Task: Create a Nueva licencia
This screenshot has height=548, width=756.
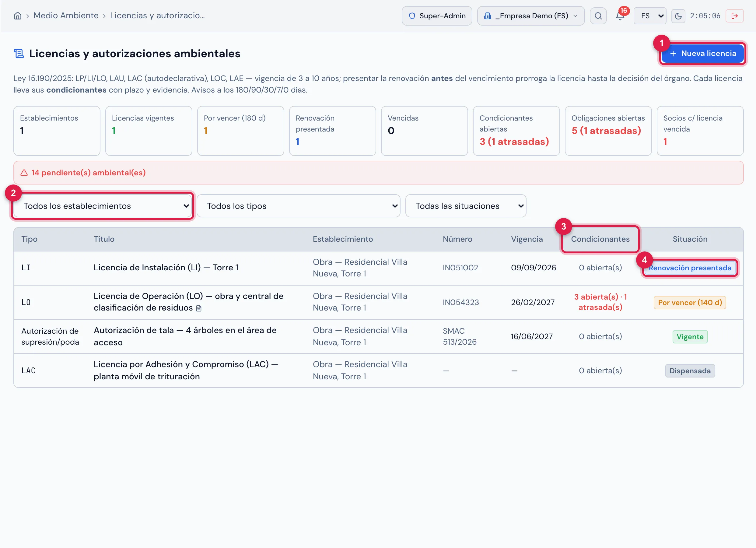Action: 703,53
